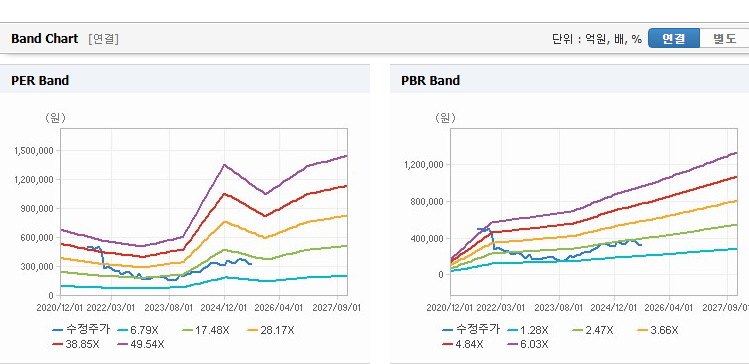Switch to the 연결 consolidated view
Image resolution: width=749 pixels, height=364 pixels.
(x=674, y=39)
